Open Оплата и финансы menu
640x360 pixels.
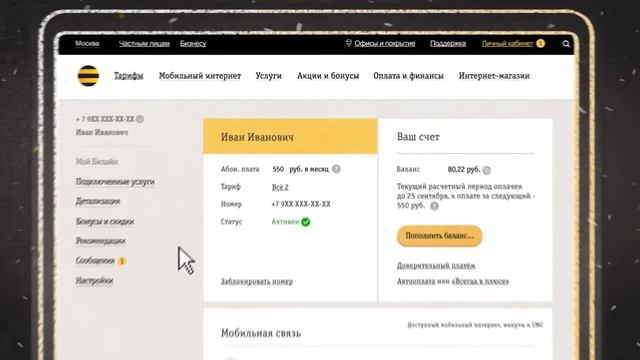409,76
